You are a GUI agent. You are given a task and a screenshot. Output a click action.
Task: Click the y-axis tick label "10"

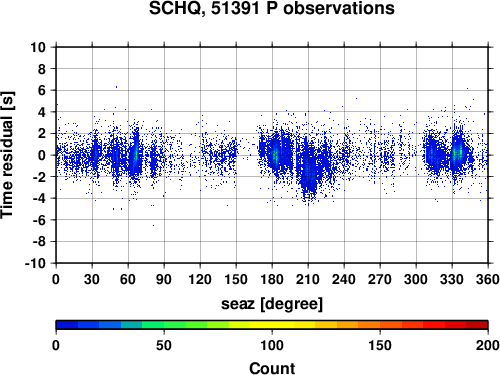[x=38, y=47]
